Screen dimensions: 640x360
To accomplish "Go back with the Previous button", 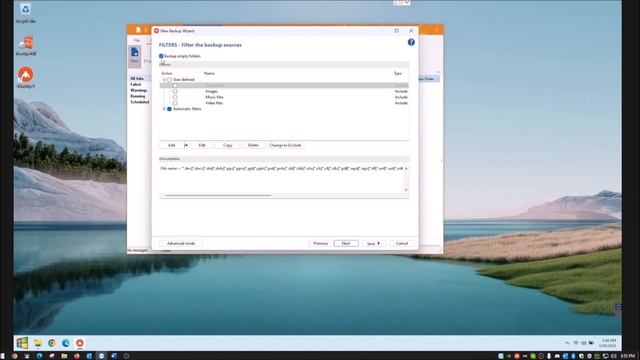I will 320,243.
